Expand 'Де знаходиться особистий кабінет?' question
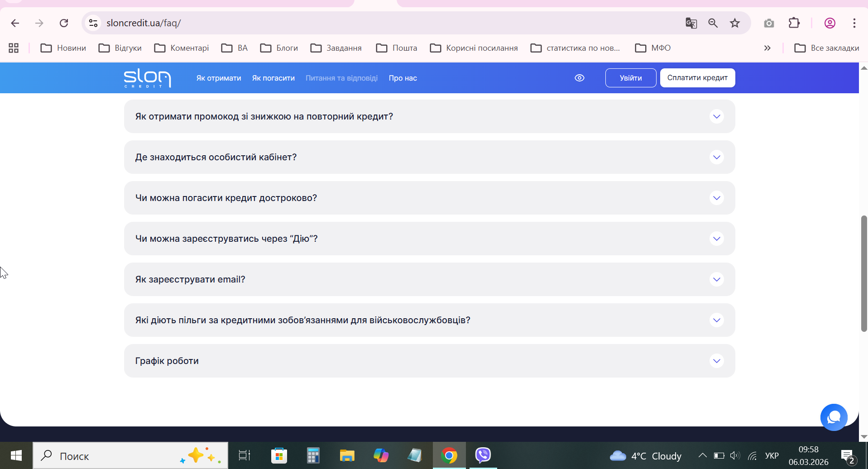 [x=429, y=157]
